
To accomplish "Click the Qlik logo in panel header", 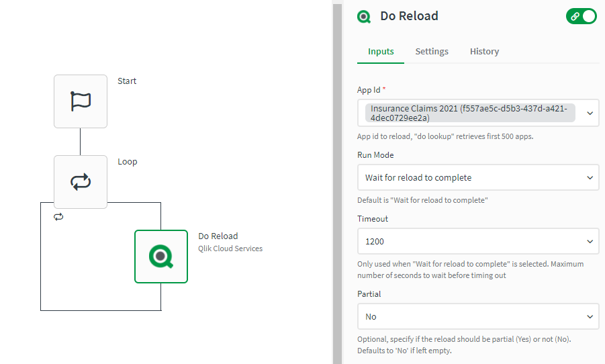I will pos(364,17).
